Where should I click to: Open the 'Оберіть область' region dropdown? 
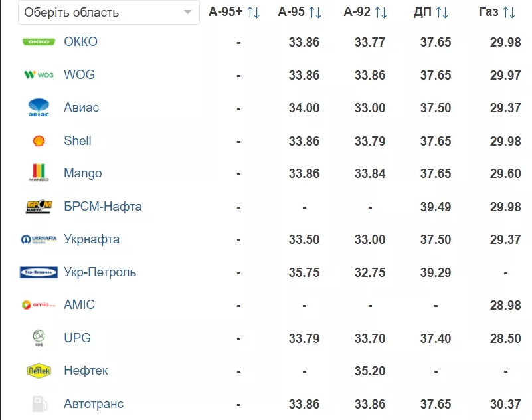[x=109, y=13]
